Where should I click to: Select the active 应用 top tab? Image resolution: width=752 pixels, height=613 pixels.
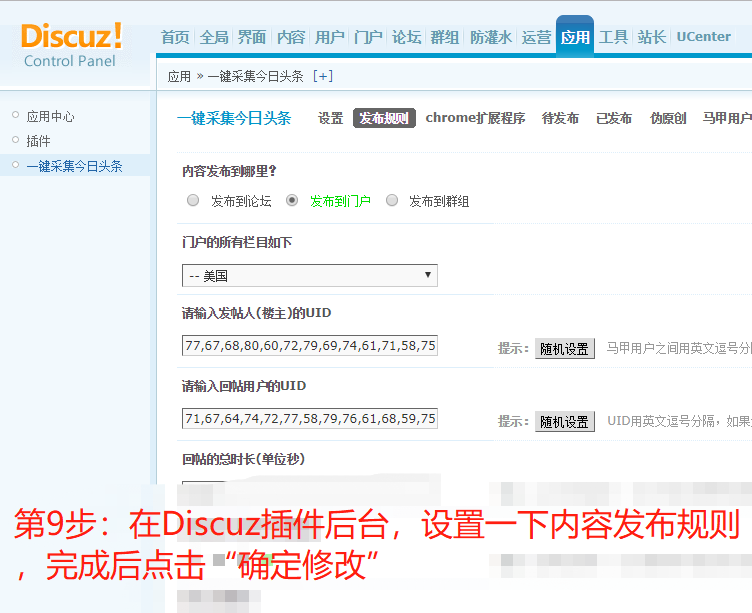coord(575,36)
